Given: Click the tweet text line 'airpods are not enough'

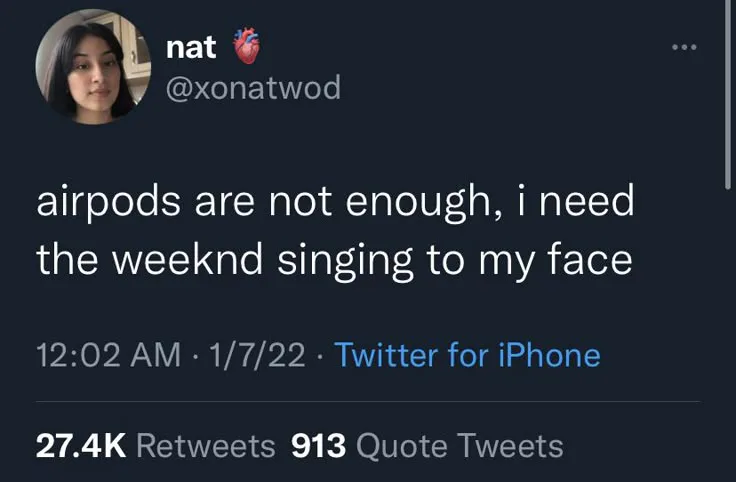Looking at the screenshot, I should pyautogui.click(x=335, y=203).
